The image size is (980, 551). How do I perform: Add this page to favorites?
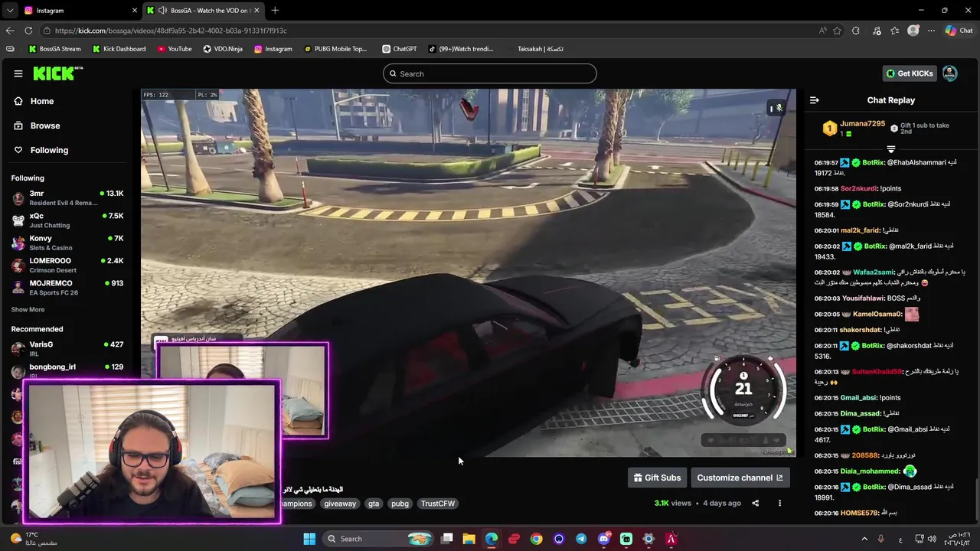coord(838,31)
